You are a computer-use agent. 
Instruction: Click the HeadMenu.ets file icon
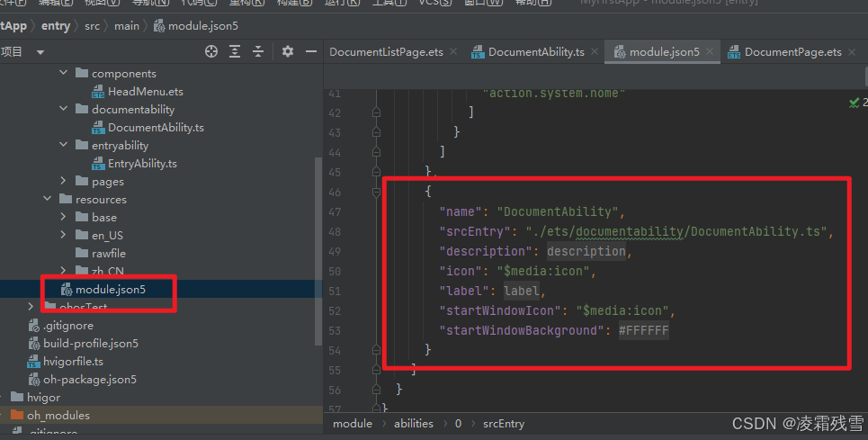[x=98, y=92]
